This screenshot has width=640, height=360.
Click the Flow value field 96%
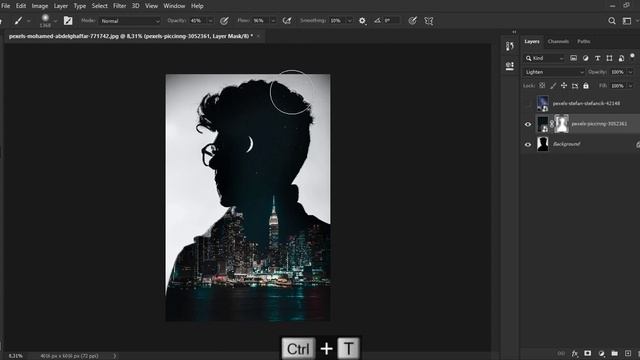click(260, 21)
